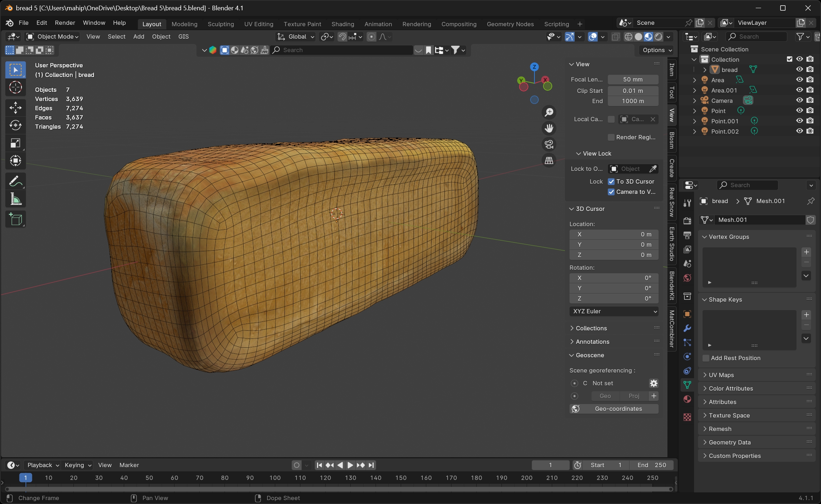This screenshot has width=821, height=504.
Task: Open the Render menu
Action: point(65,23)
